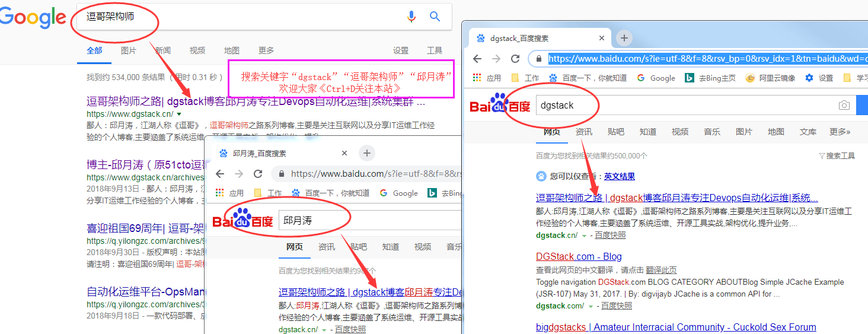868x334 pixels.
Task: Go forward in the dgstack Baidu window
Action: tap(496, 59)
